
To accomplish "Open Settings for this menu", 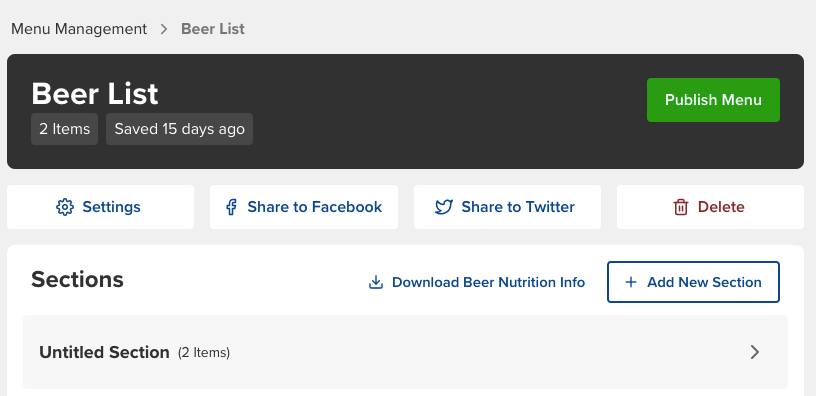I will pos(100,207).
